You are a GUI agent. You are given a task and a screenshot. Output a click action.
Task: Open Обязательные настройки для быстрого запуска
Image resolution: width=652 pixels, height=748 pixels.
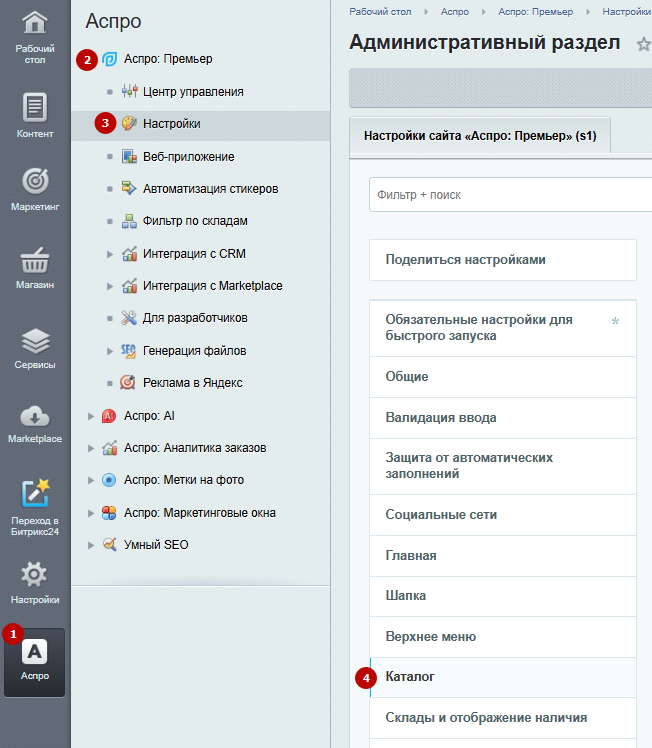click(503, 328)
